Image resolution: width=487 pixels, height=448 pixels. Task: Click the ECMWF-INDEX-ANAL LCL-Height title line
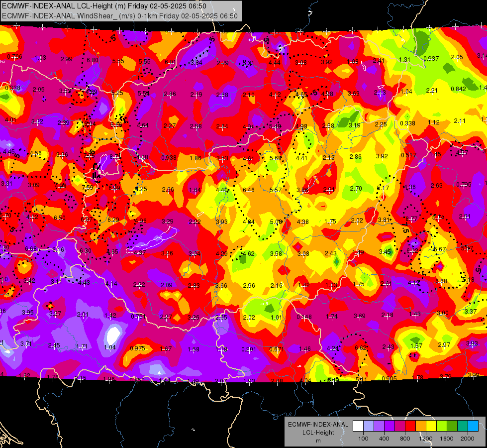pos(104,6)
